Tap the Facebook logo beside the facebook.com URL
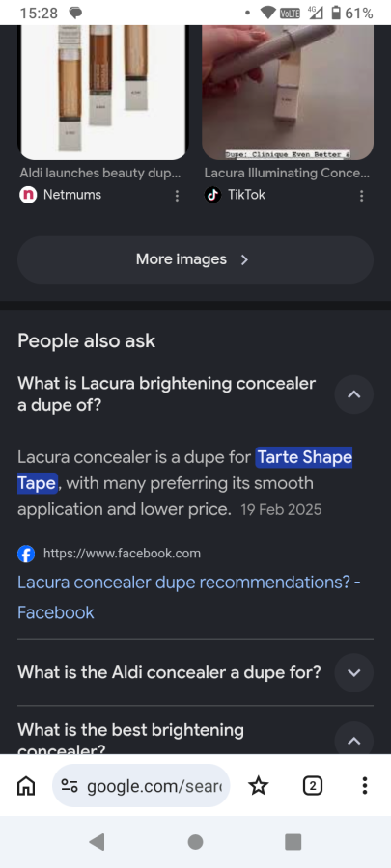 coord(26,554)
